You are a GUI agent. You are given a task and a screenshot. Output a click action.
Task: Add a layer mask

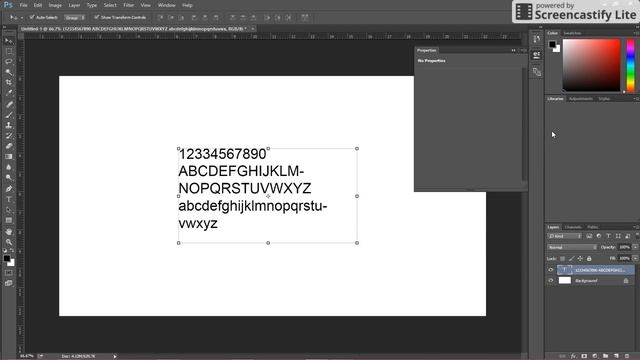(x=584, y=356)
